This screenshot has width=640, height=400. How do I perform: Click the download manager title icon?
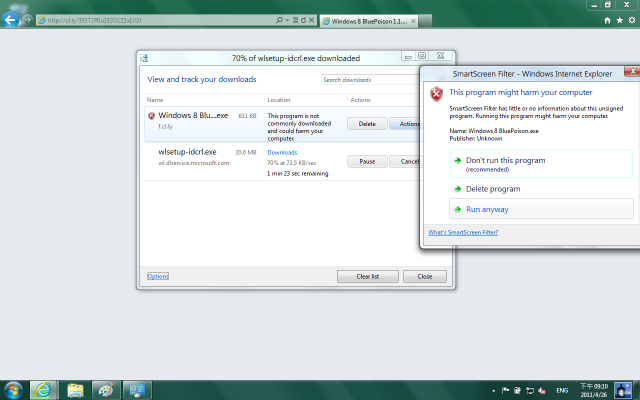[144, 58]
